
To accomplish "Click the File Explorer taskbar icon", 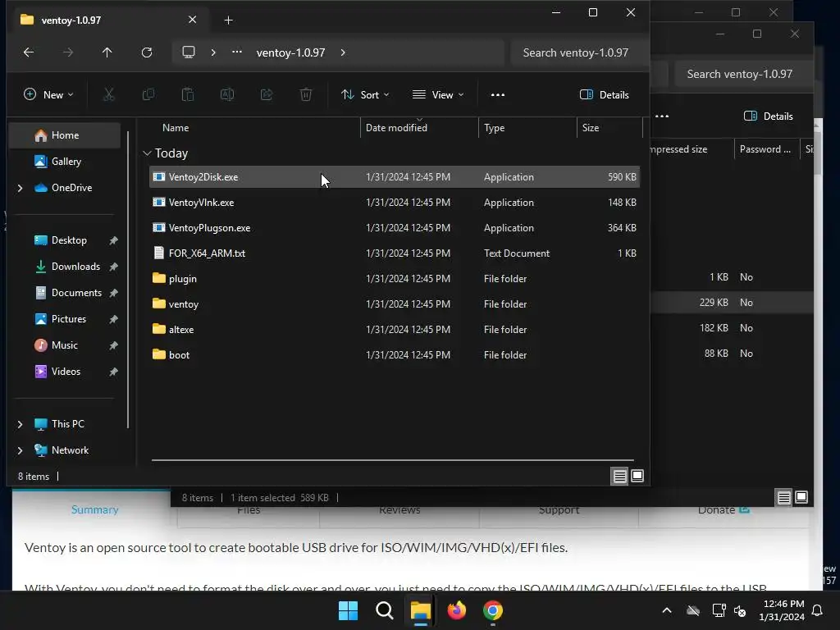I will [421, 610].
